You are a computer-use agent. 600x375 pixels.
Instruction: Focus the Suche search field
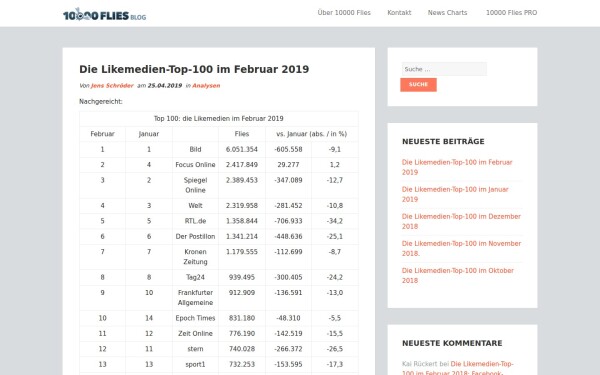click(x=444, y=69)
